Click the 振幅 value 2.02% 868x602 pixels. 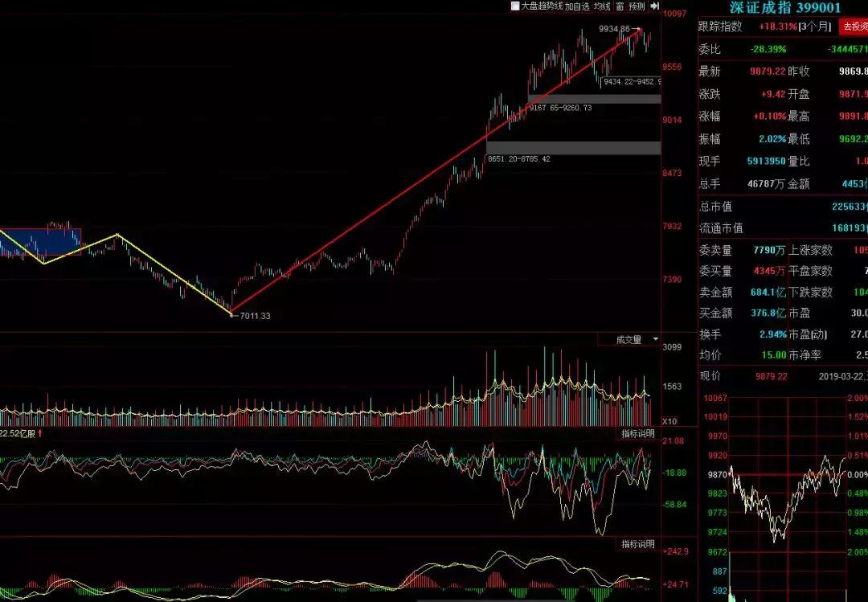click(x=772, y=139)
